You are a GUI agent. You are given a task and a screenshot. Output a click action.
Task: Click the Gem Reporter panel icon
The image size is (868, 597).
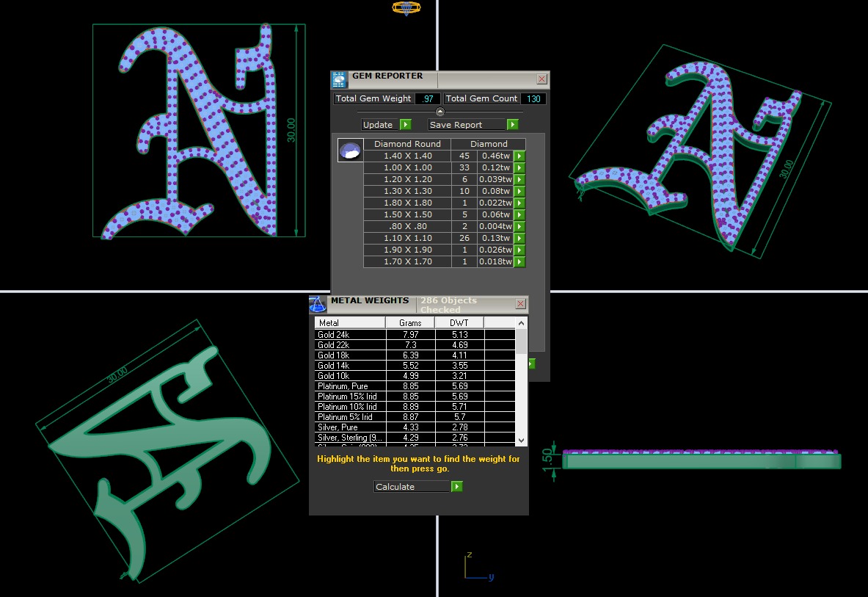(339, 80)
